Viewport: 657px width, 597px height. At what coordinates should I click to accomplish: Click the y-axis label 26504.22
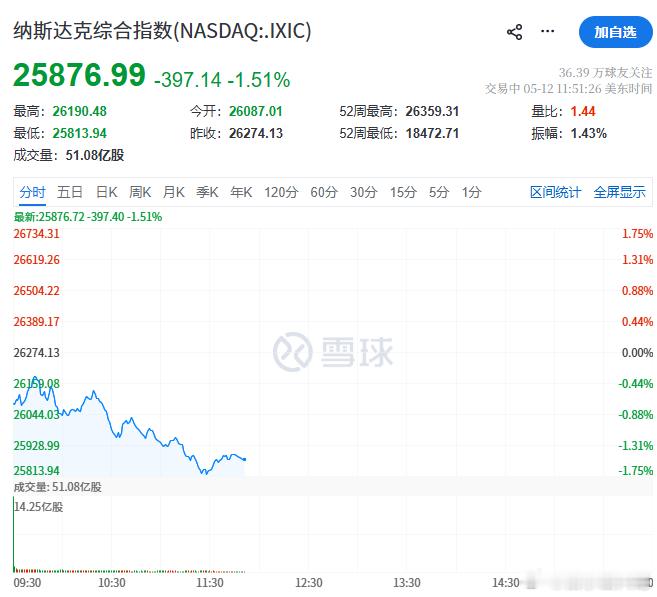point(36,291)
